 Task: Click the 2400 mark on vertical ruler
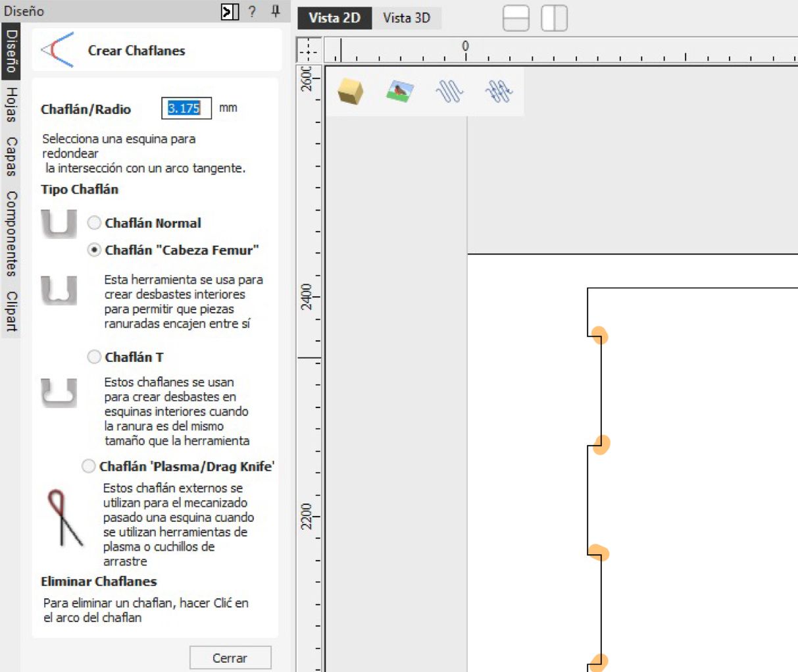tap(307, 297)
